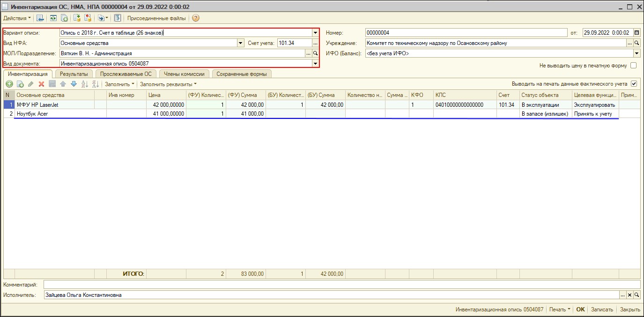
Task: Click the МОЛ/Подразделение magnifier open button
Action: click(x=316, y=53)
